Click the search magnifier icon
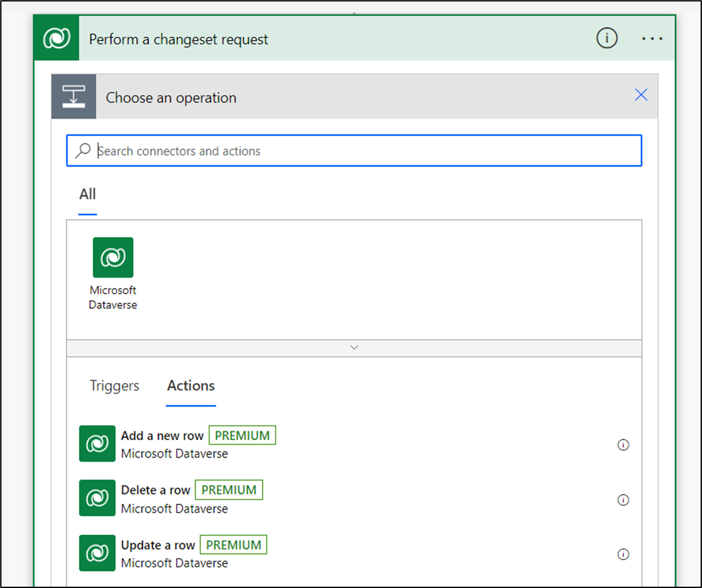 point(82,150)
